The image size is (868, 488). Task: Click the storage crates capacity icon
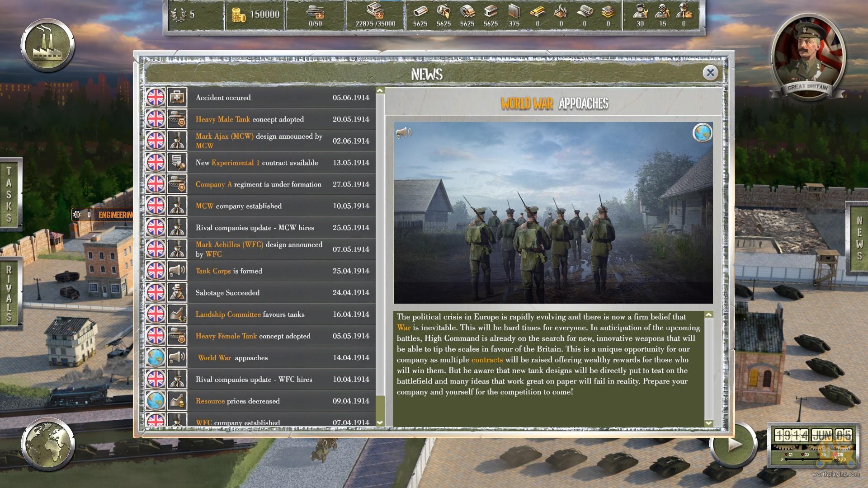tap(375, 11)
